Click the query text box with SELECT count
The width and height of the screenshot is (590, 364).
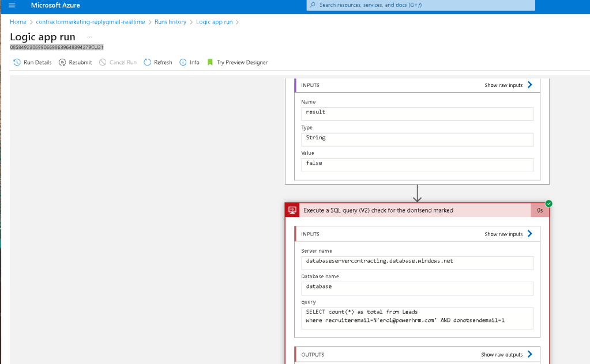pos(417,318)
